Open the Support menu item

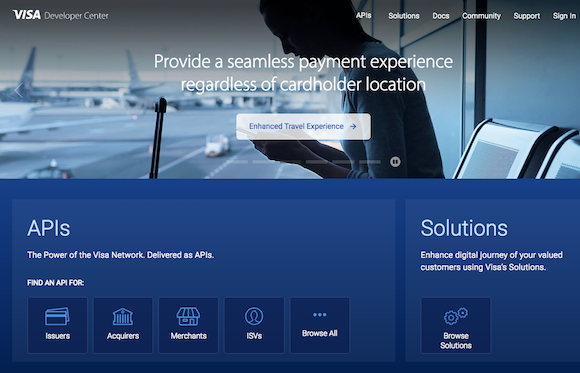(x=527, y=16)
